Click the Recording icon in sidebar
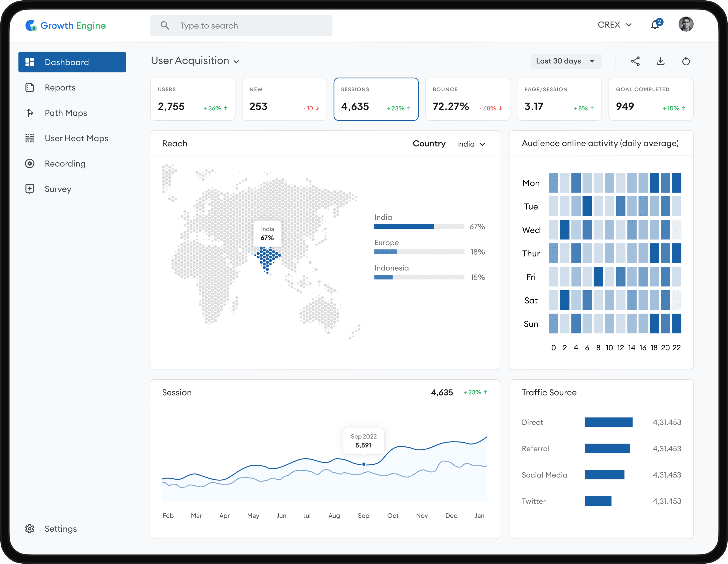Viewport: 728px width, 564px height. coord(30,164)
